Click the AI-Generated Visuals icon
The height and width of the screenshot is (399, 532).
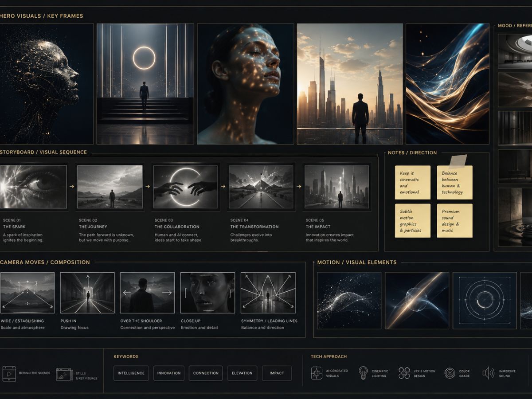317,373
